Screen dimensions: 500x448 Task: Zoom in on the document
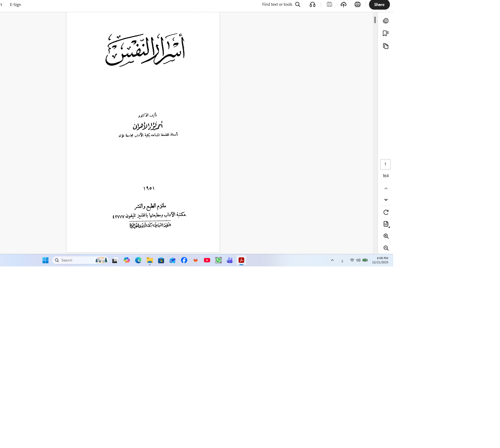tap(386, 236)
